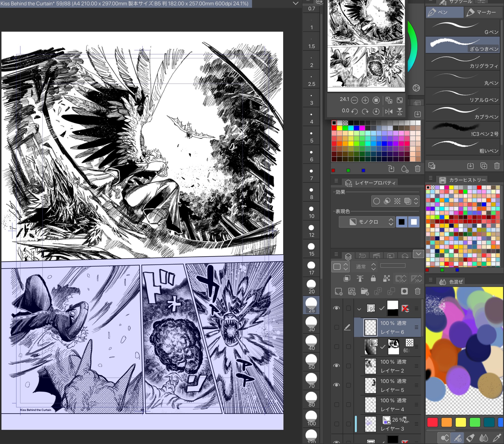Flip canvas horizontally in Navigator
The width and height of the screenshot is (504, 444).
click(x=389, y=112)
